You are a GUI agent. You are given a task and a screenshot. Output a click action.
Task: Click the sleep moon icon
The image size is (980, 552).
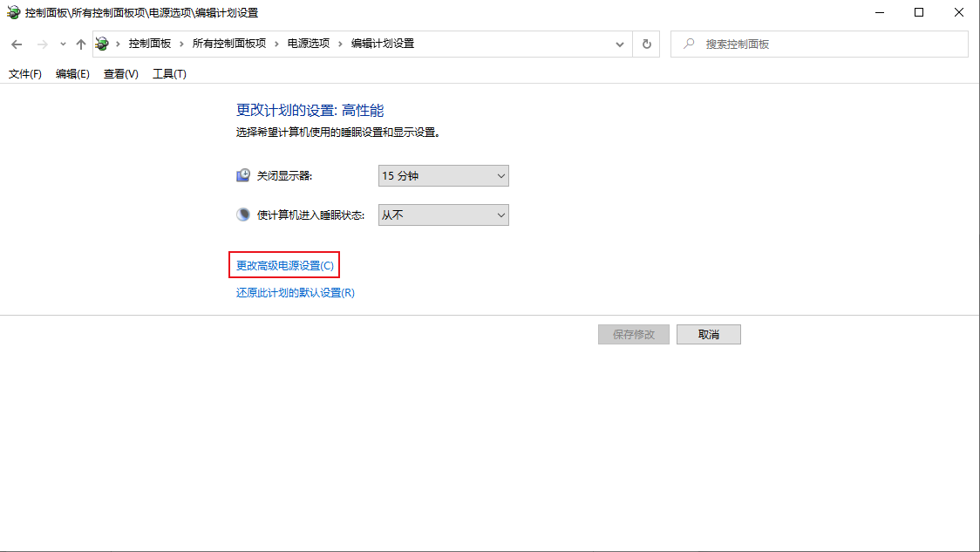point(243,215)
